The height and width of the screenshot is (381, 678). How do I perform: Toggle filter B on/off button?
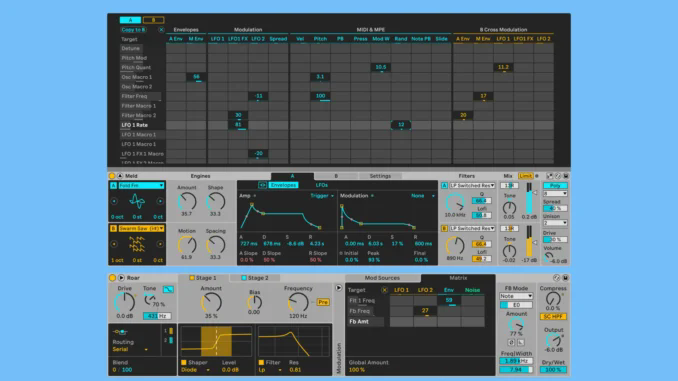(444, 228)
